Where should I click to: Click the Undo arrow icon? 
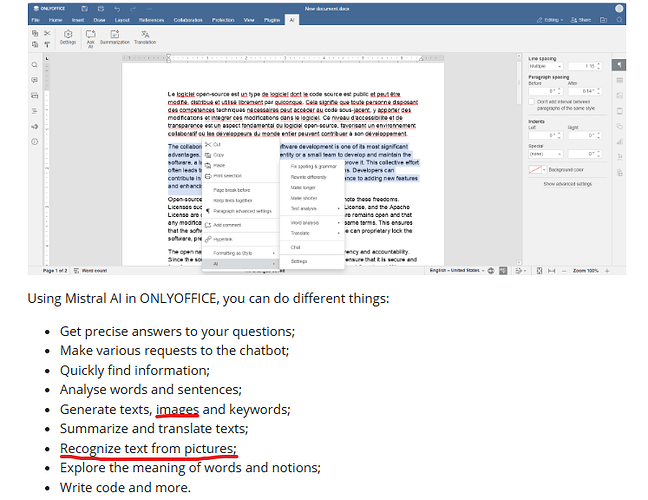point(117,8)
